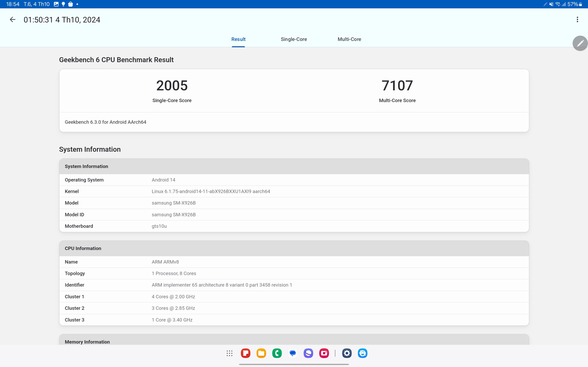Tap the status bar clock 18:54
Image resolution: width=588 pixels, height=367 pixels.
(13, 4)
